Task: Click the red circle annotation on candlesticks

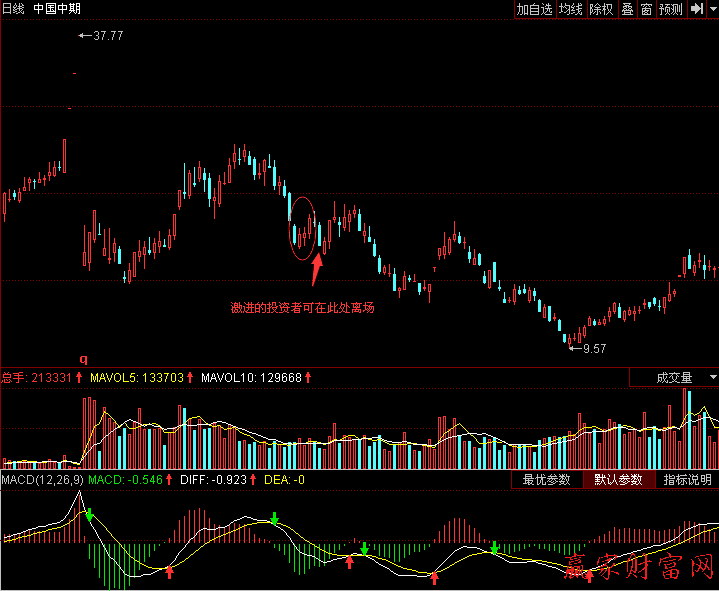Action: pyautogui.click(x=304, y=229)
